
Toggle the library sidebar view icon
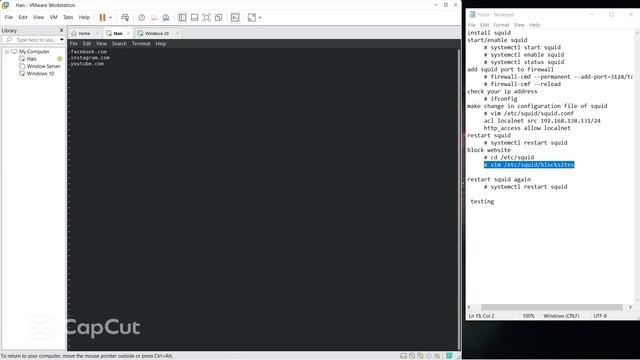tap(182, 18)
